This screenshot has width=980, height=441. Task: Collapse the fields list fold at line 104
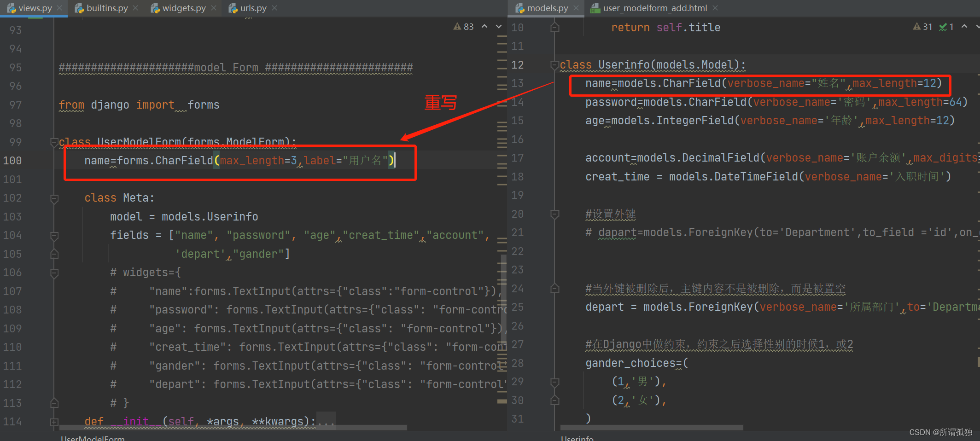coord(54,236)
